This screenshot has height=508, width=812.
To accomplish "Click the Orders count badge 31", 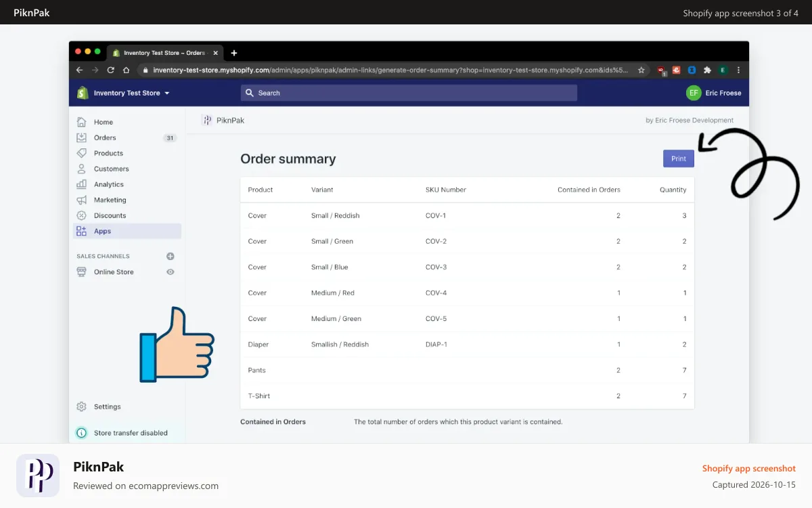I will [x=170, y=137].
